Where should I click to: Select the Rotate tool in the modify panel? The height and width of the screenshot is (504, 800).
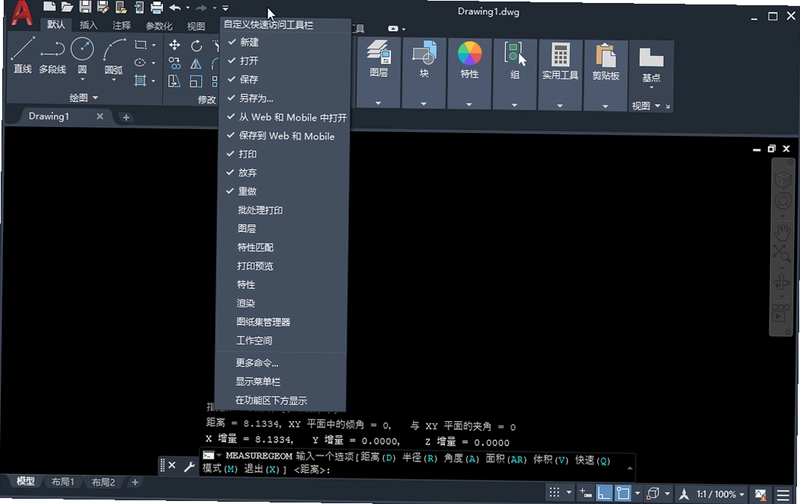(196, 46)
